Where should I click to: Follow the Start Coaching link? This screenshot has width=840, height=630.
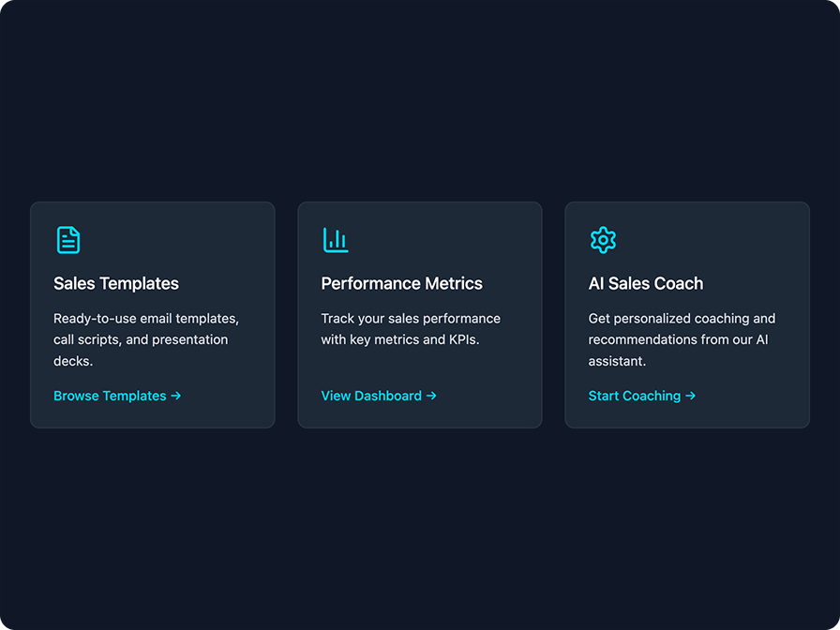point(635,396)
